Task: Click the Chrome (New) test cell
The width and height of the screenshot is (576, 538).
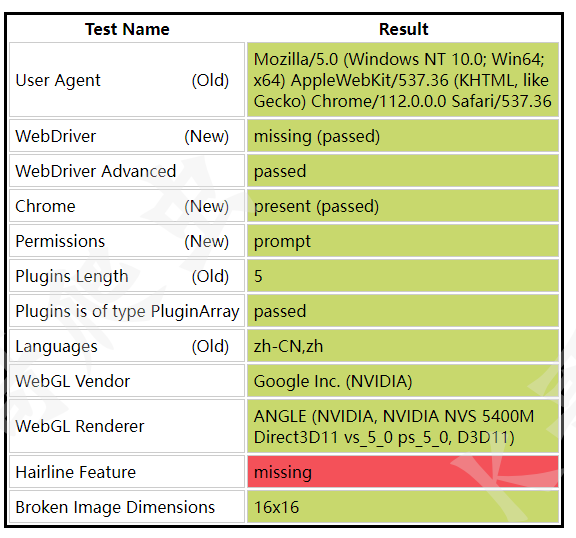Action: 127,206
